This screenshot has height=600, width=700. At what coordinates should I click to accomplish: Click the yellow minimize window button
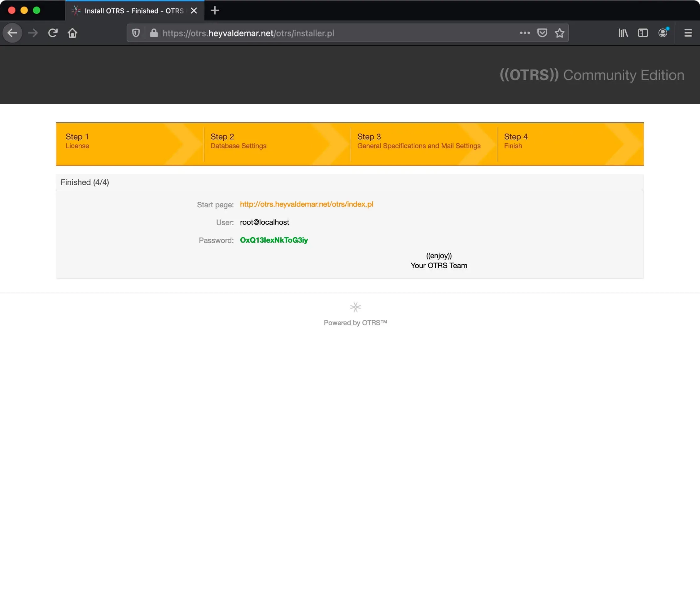point(24,10)
